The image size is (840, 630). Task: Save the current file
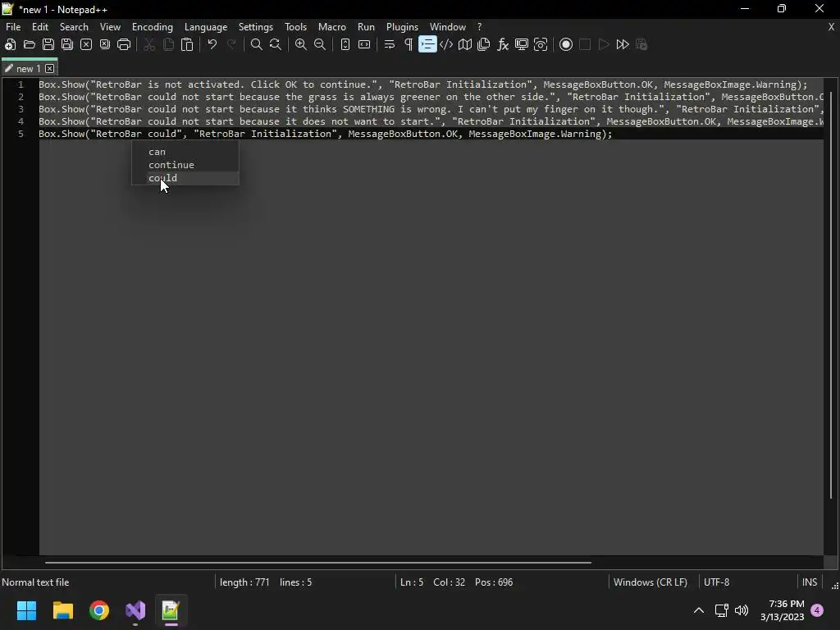[x=48, y=44]
